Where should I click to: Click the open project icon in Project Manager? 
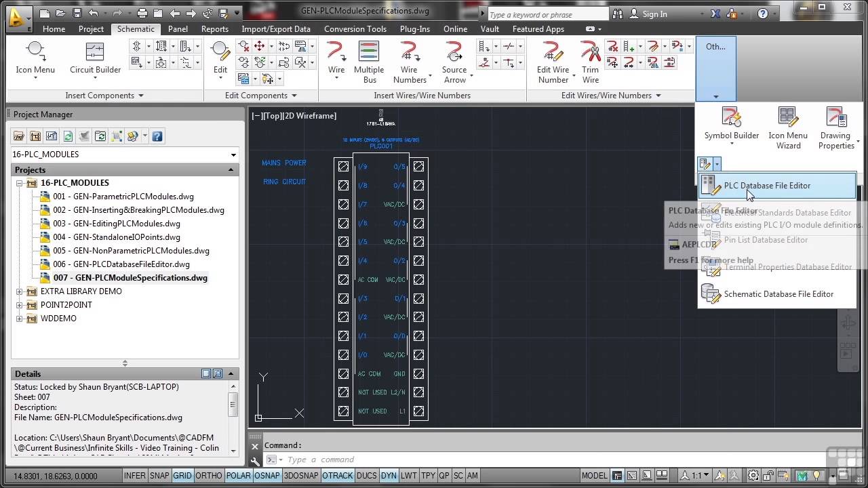tap(19, 136)
